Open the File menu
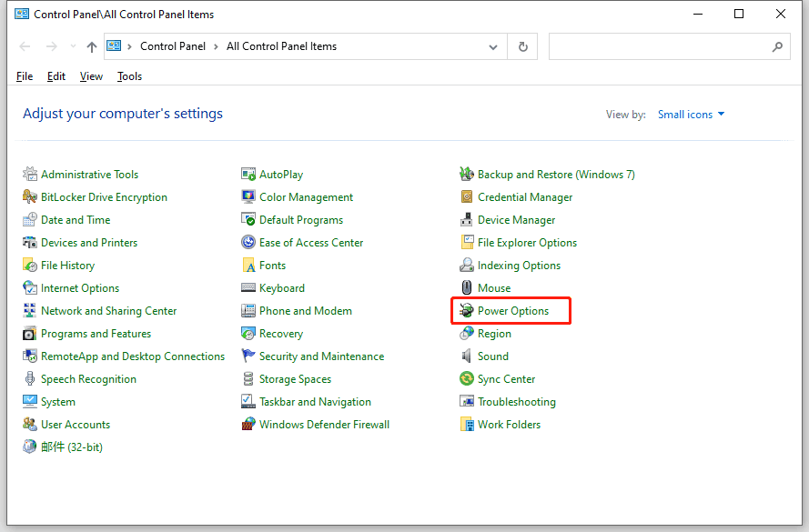The image size is (809, 532). click(25, 76)
